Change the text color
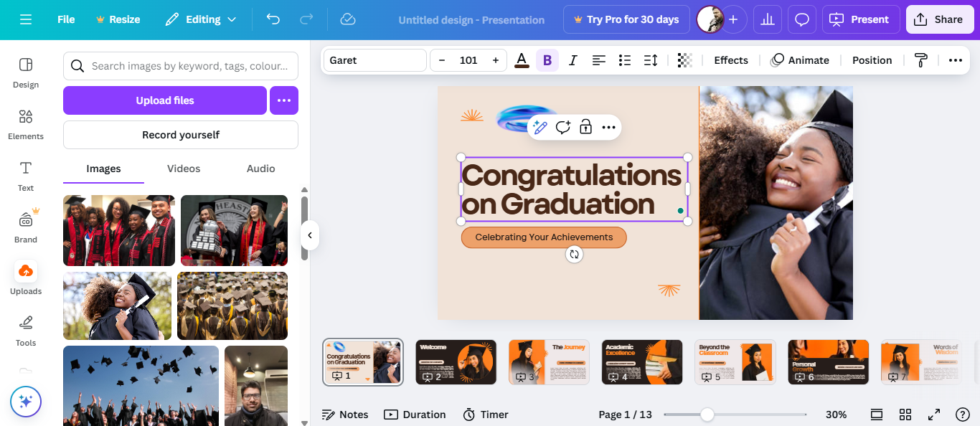Image resolution: width=980 pixels, height=426 pixels. pyautogui.click(x=522, y=60)
